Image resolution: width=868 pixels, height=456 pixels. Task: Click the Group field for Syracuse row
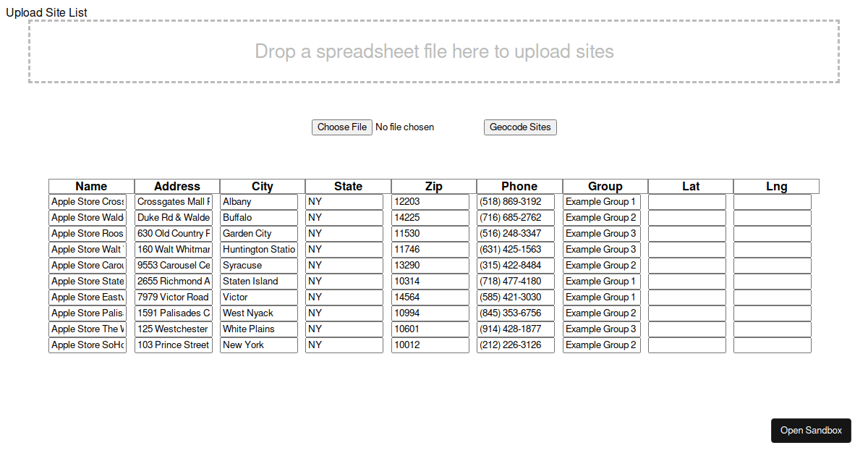coord(602,266)
